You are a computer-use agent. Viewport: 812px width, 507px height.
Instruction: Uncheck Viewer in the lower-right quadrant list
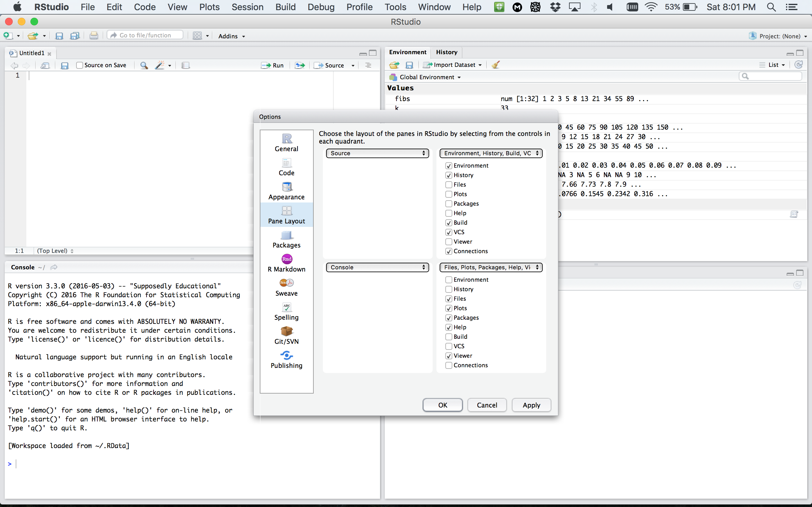449,356
